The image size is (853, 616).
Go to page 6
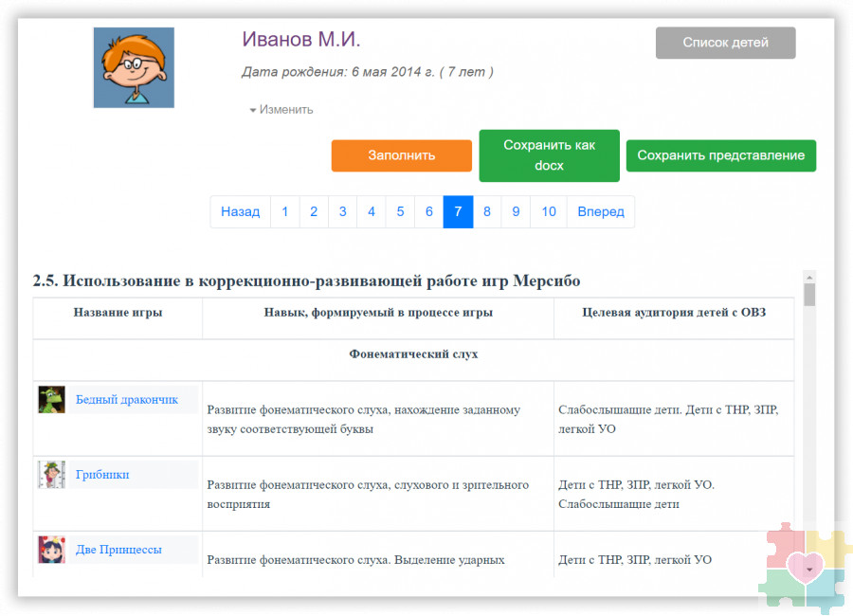pyautogui.click(x=429, y=211)
